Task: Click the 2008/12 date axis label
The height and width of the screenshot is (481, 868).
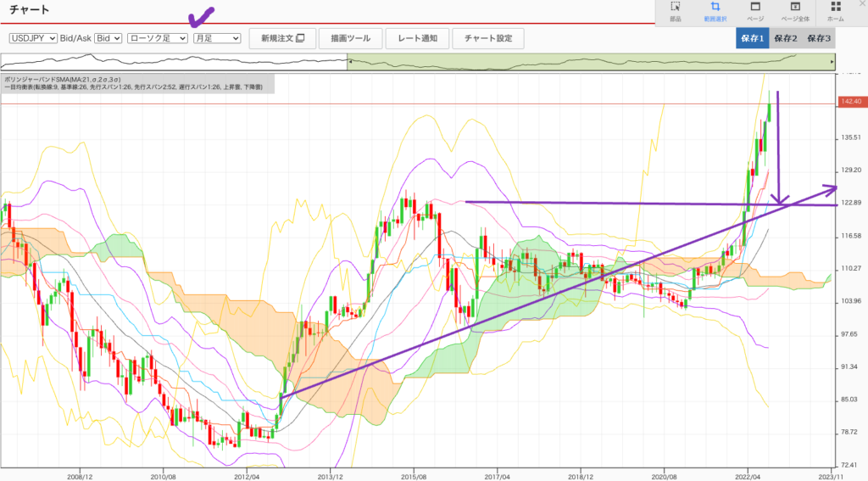Action: (80, 476)
